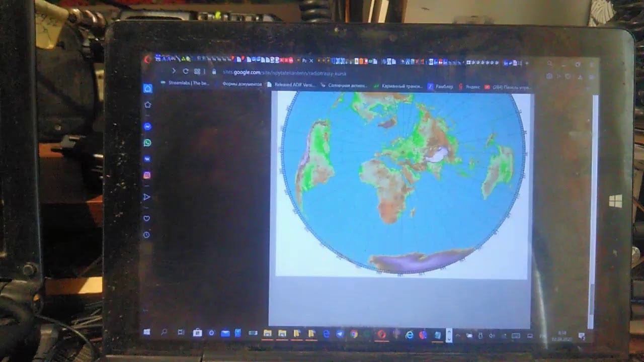Open the Speed Dial grid icon
The height and width of the screenshot is (362, 644).
click(197, 71)
